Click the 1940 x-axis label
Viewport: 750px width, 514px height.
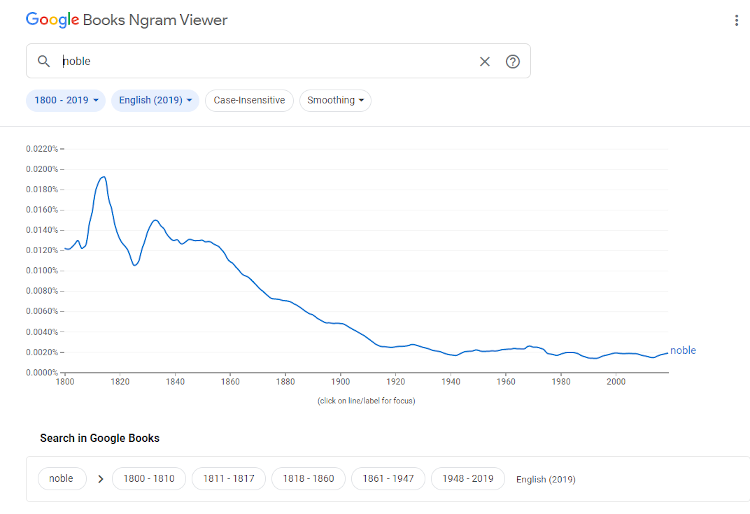[451, 382]
